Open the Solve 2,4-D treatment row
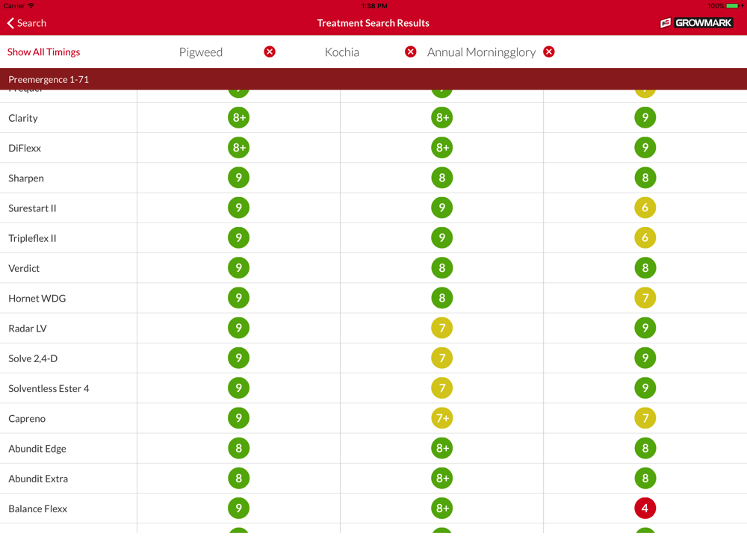Screen dimensions: 747x560 click(373, 358)
